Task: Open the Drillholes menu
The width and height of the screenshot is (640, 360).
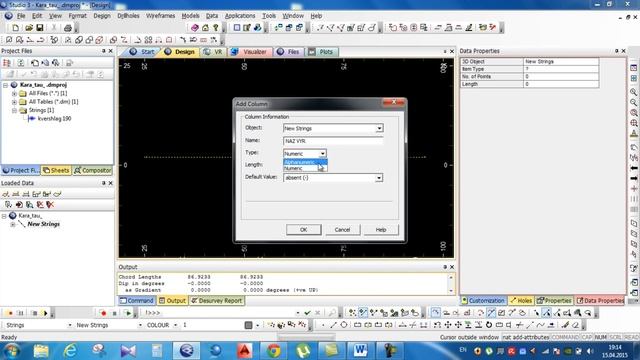Action: click(128, 16)
